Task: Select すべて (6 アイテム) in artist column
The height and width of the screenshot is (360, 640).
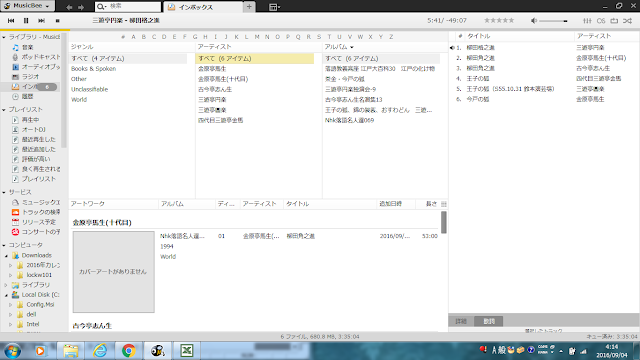Action: (255, 59)
